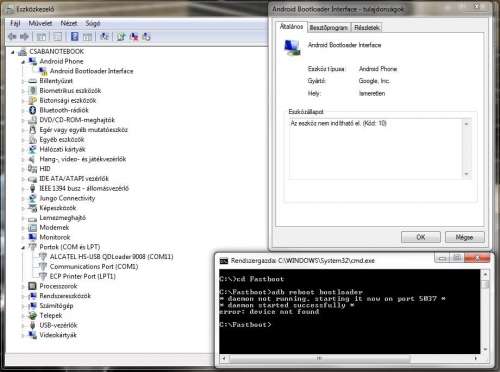Expand the USB-vezérlők node
Screen dimensions: 500x372
pyautogui.click(x=23, y=325)
